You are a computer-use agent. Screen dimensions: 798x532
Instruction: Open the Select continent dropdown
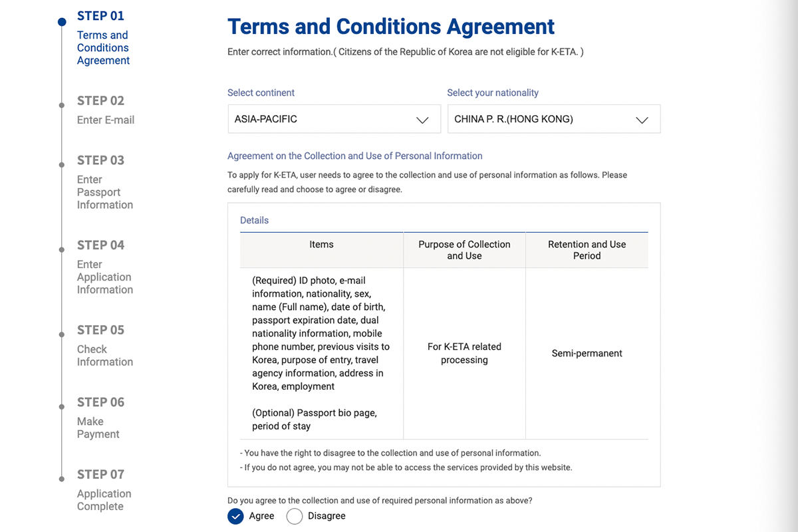tap(334, 119)
